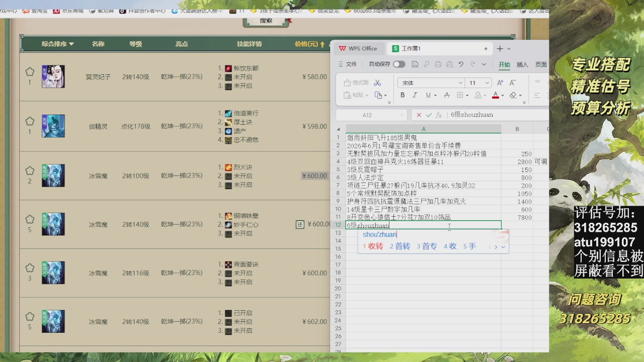Toggle Bold formatting
The width and height of the screenshot is (644, 362).
[403, 95]
